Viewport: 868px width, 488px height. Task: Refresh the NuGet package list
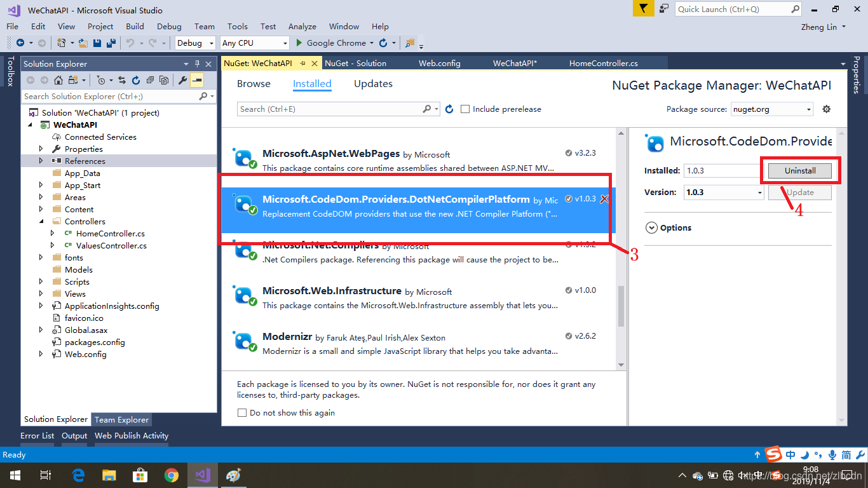point(449,109)
